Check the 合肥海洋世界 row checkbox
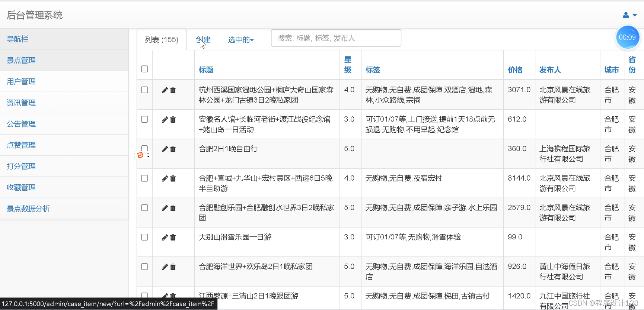This screenshot has height=310, width=644. (x=144, y=267)
